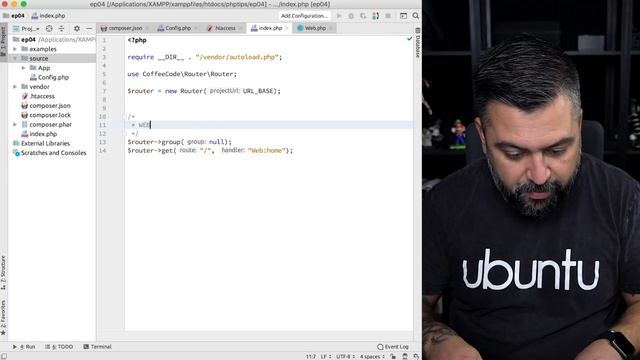Image resolution: width=640 pixels, height=360 pixels.
Task: Open the Database side panel
Action: pos(418,43)
